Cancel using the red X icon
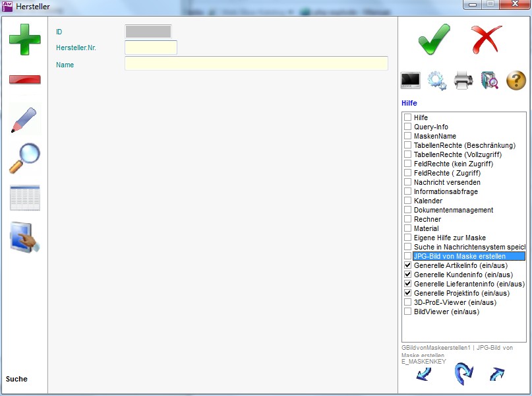The width and height of the screenshot is (532, 396). (487, 40)
